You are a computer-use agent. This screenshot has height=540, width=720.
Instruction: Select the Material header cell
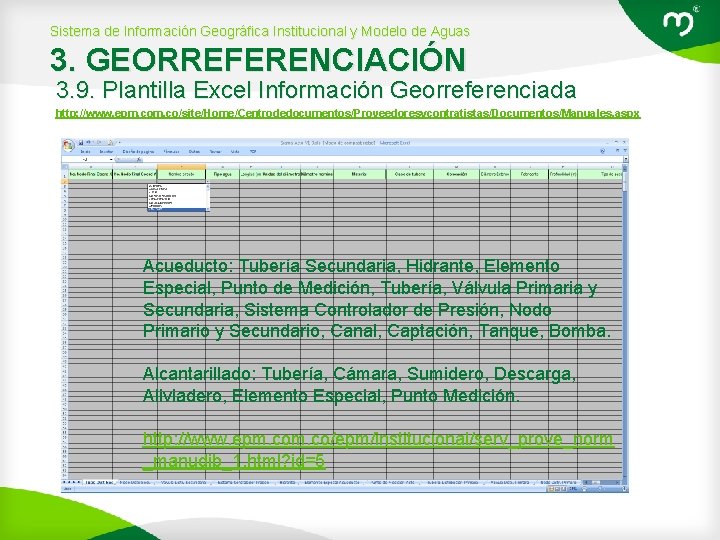(360, 174)
